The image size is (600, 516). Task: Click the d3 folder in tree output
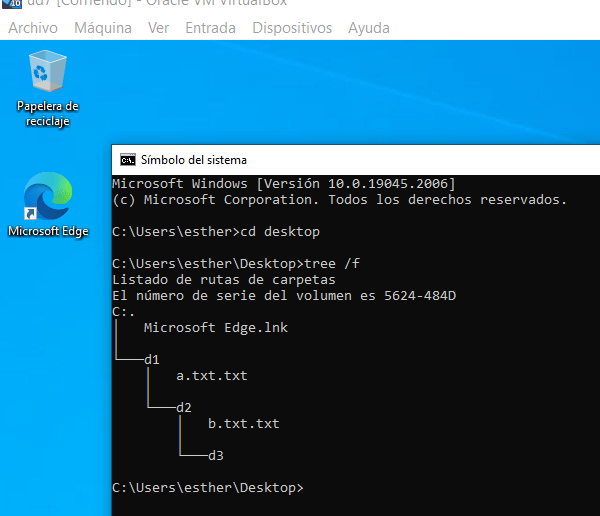(x=216, y=455)
